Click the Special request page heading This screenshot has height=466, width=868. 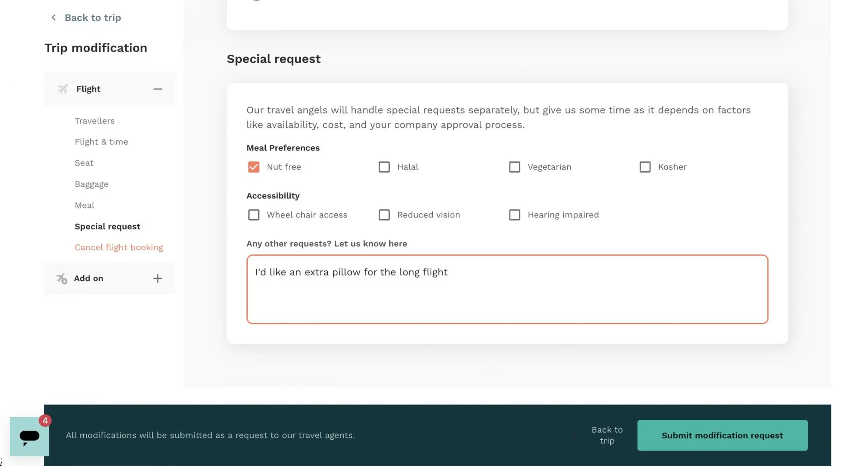(x=274, y=59)
